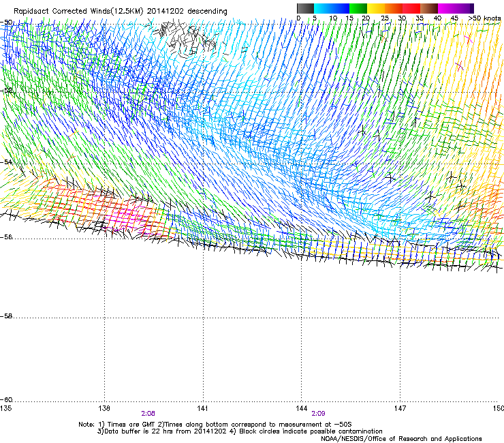Viewport: 504px width, 443px height.
Task: Click the red 30-35 knots color segment
Action: [x=411, y=8]
